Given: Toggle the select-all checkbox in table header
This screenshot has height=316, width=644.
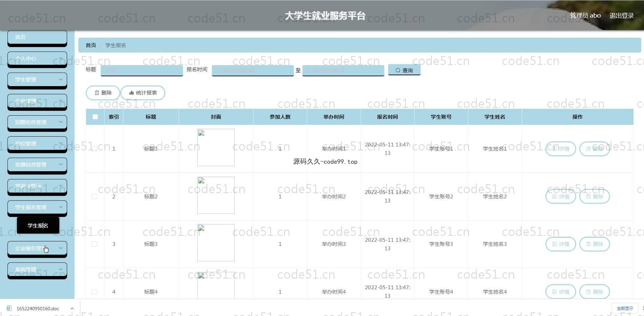Looking at the screenshot, I should (x=95, y=117).
